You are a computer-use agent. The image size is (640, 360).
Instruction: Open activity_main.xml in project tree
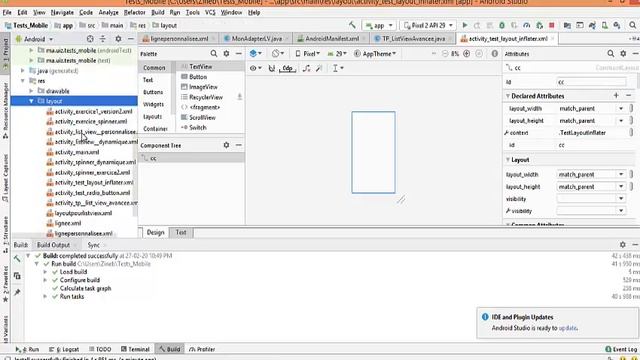coord(77,152)
